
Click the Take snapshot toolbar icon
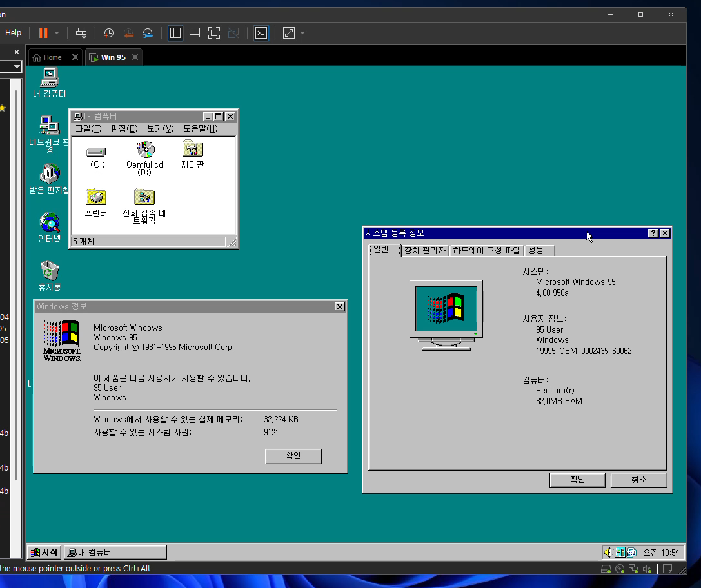pos(108,33)
